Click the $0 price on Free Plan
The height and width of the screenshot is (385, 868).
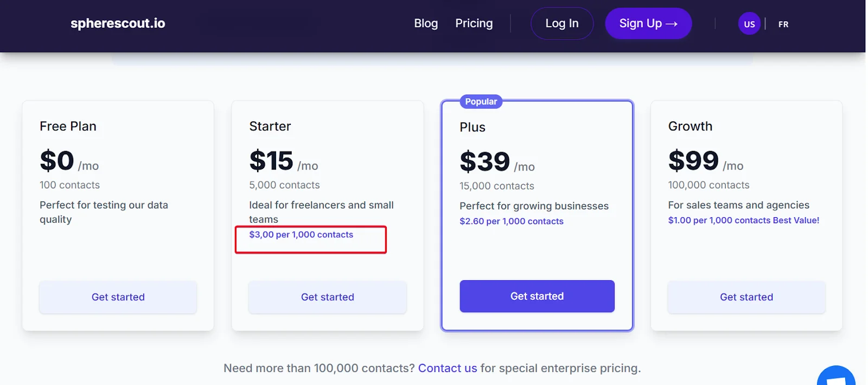tap(57, 161)
